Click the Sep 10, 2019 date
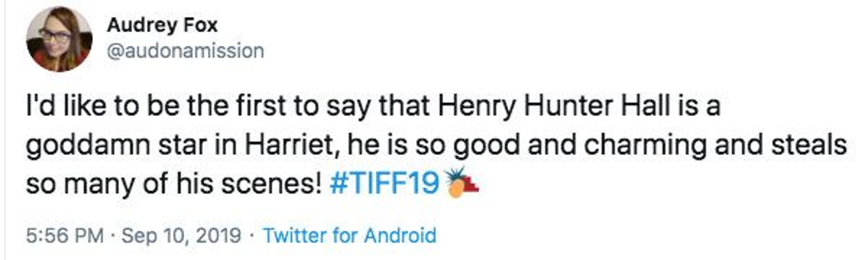This screenshot has height=260, width=868. click(x=181, y=235)
